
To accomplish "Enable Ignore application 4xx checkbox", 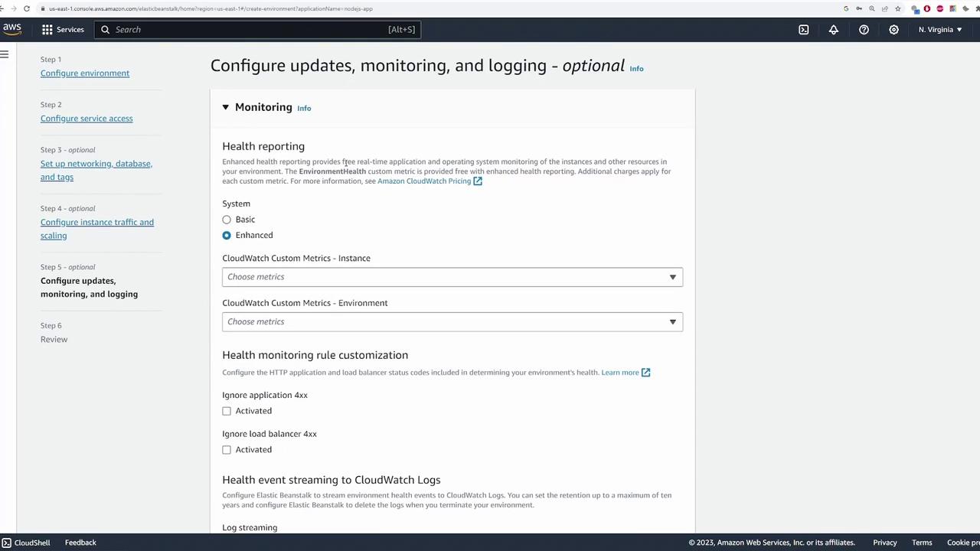I will pos(227,411).
